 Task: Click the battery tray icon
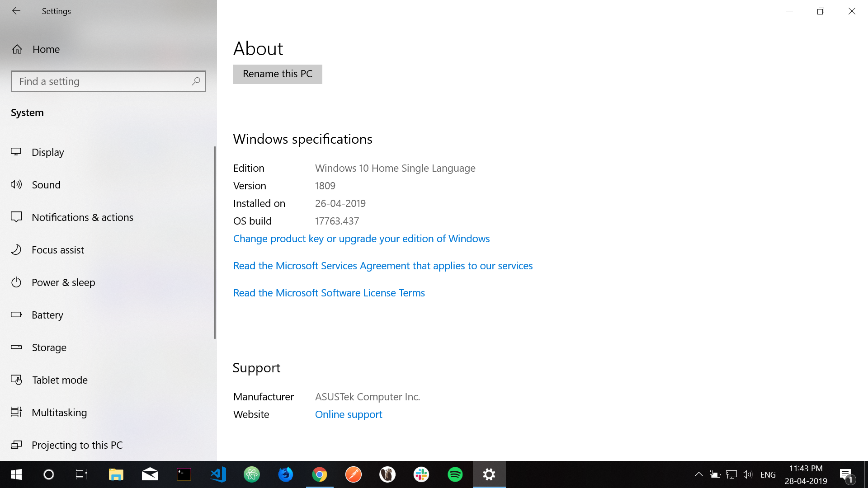(x=715, y=474)
